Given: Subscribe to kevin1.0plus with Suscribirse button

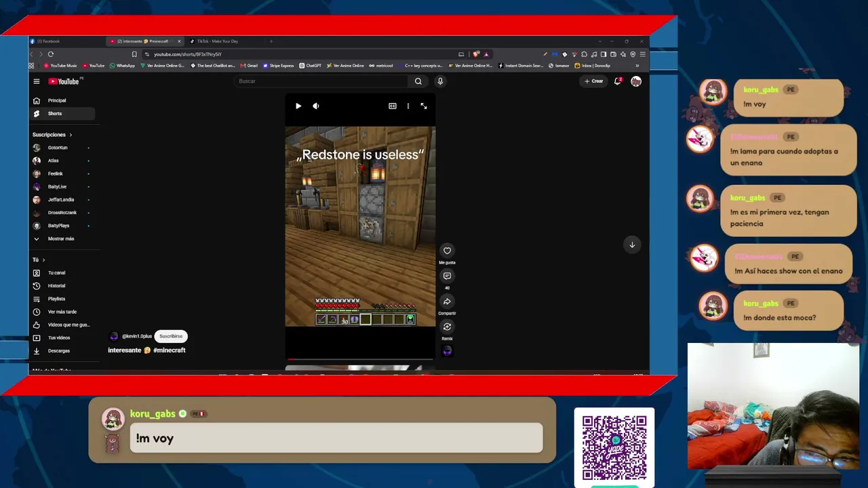Looking at the screenshot, I should 171,336.
